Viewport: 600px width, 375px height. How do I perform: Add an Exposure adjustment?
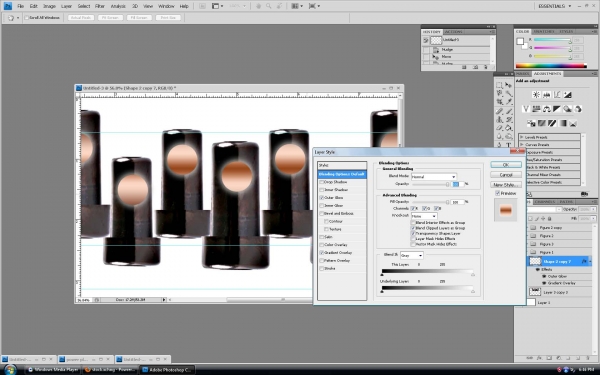pos(567,95)
